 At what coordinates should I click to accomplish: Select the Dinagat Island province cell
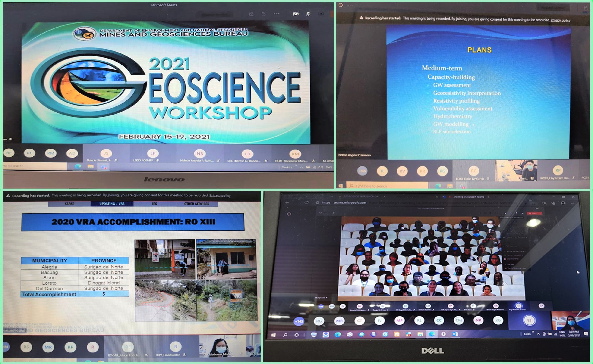[104, 283]
